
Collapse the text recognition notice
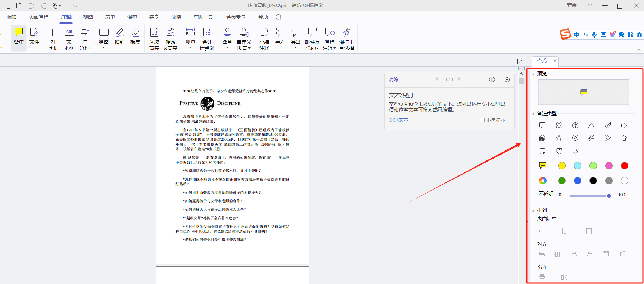[x=507, y=79]
